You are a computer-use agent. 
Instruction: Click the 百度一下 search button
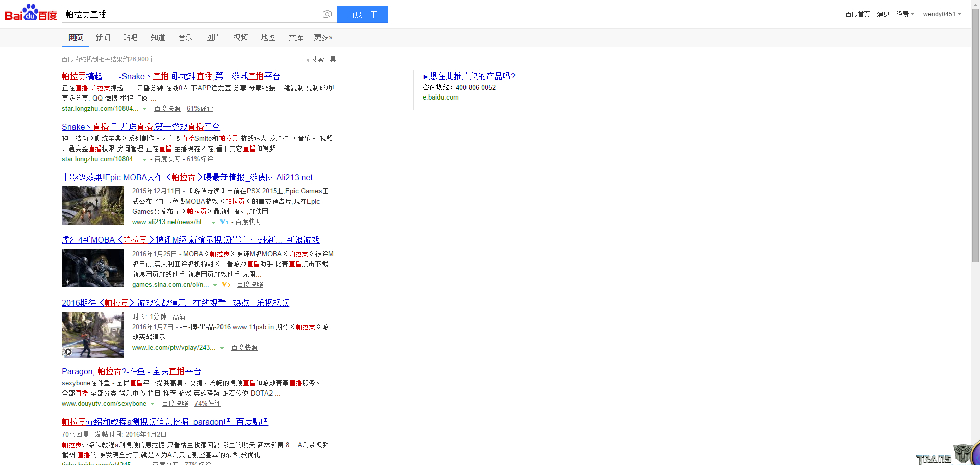pyautogui.click(x=363, y=14)
